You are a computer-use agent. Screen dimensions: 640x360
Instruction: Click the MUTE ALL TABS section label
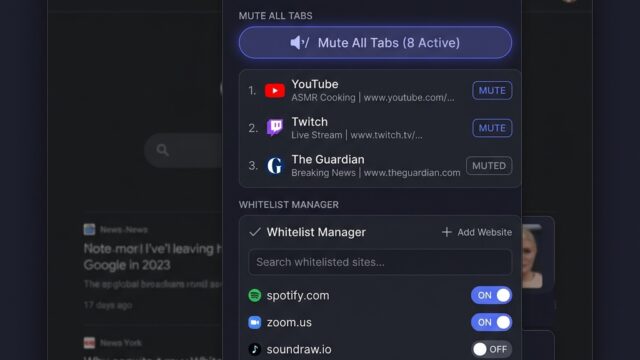tap(276, 16)
